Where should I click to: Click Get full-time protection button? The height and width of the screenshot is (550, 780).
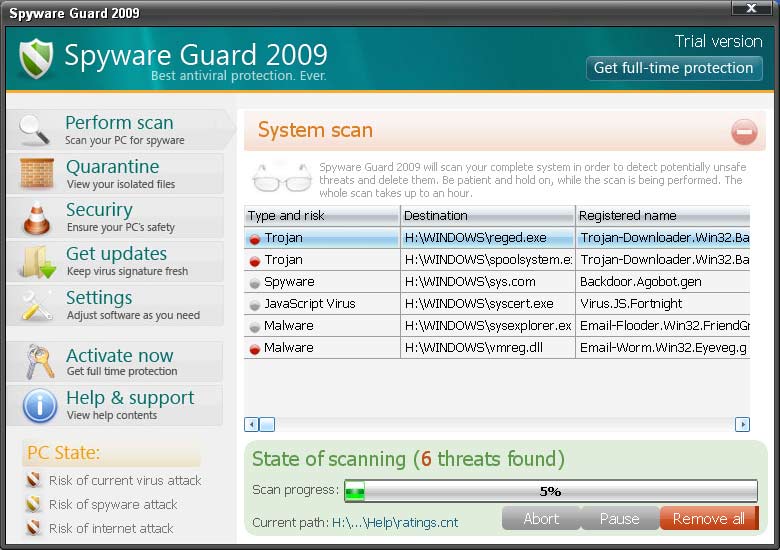coord(674,68)
